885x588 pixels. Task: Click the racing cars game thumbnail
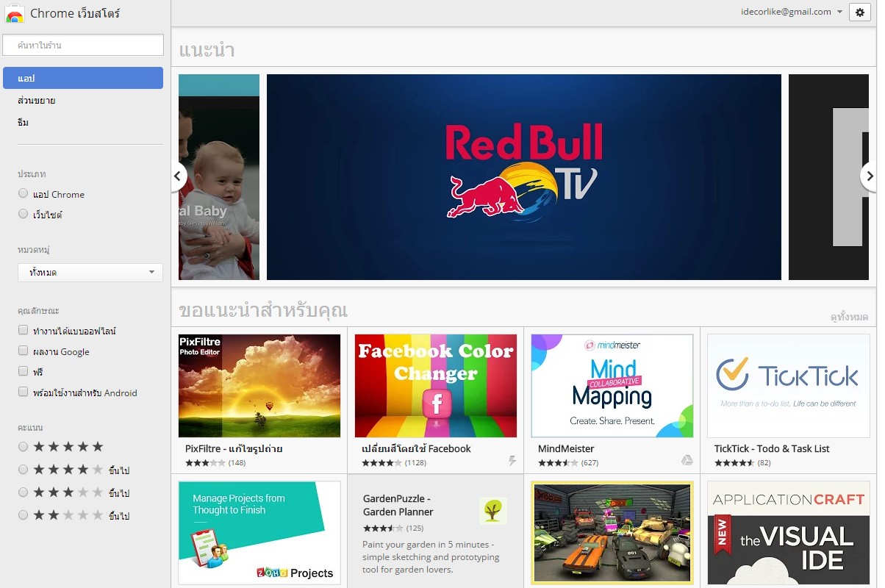pos(612,533)
